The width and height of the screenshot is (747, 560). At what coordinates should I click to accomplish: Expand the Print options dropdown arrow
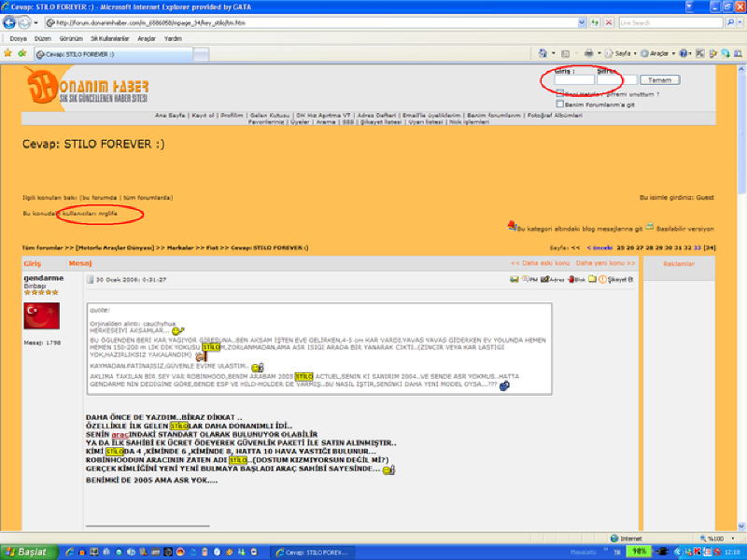(599, 53)
